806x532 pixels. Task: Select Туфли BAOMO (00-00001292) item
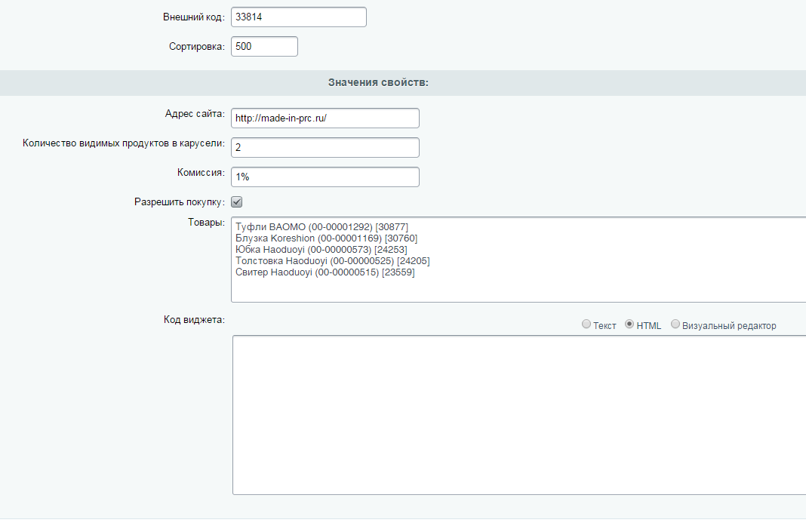click(x=321, y=226)
